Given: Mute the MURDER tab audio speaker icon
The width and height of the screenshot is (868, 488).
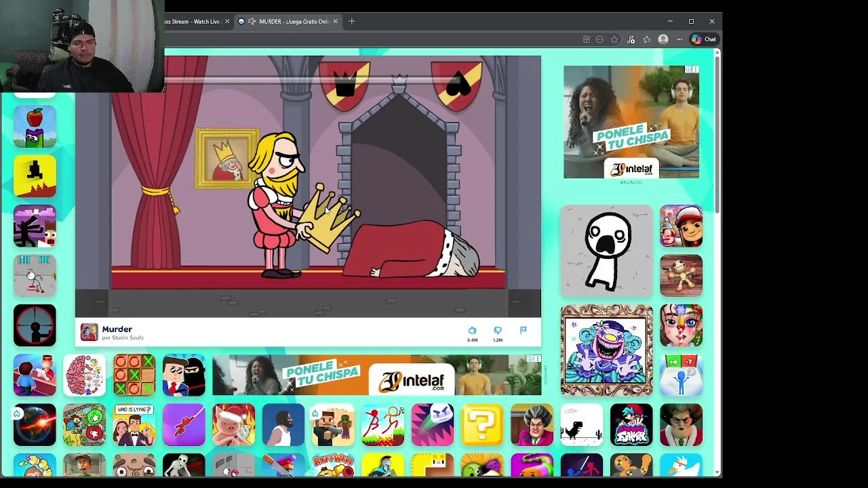Looking at the screenshot, I should click(x=252, y=22).
